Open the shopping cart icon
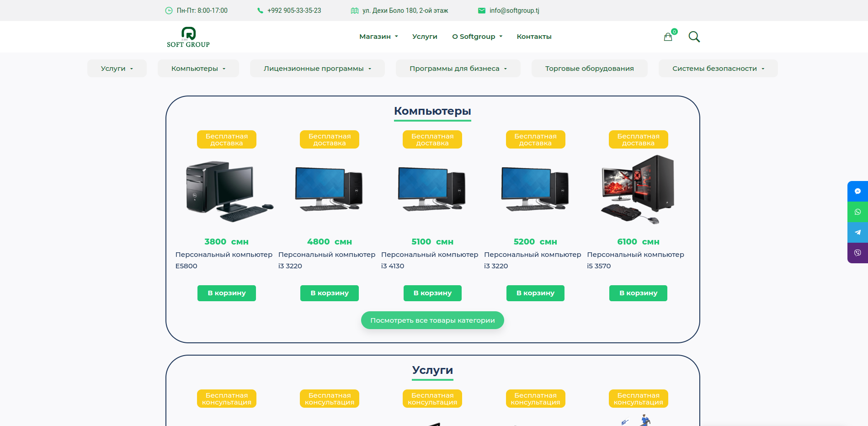Screen dimensions: 868x426 coord(668,37)
